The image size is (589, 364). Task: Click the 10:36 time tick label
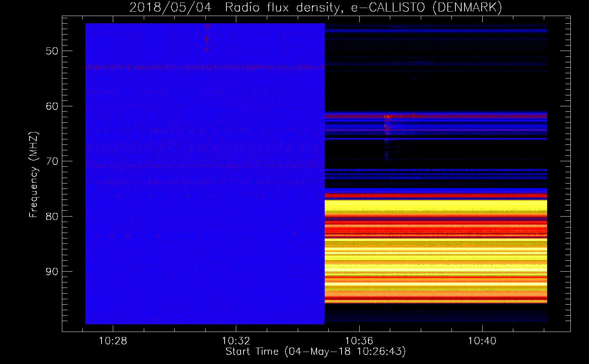[359, 341]
